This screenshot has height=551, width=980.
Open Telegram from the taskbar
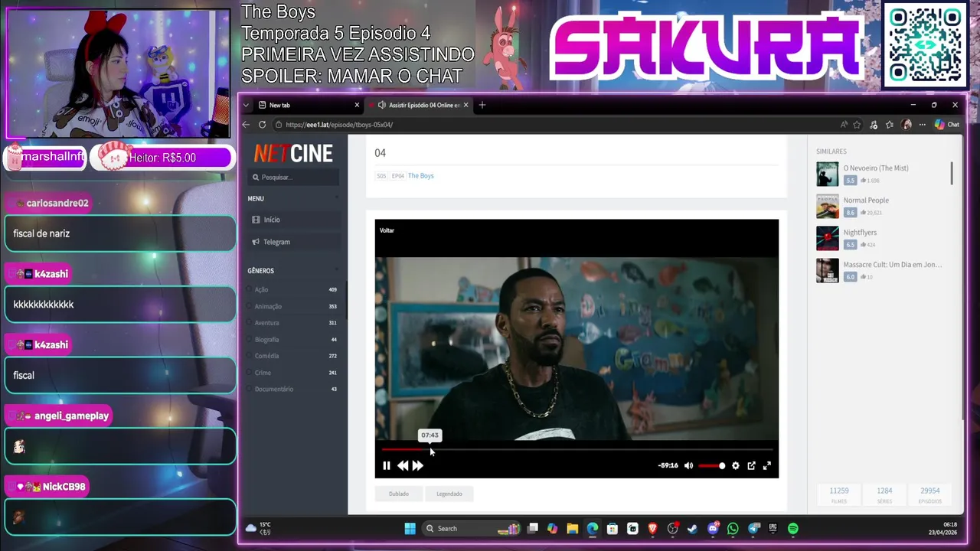coord(753,528)
